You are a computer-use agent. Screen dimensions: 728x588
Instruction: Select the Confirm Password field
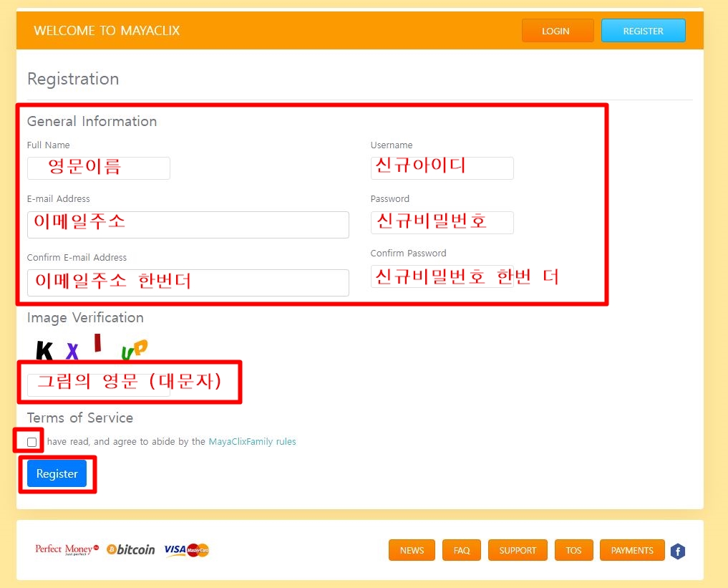pos(442,276)
